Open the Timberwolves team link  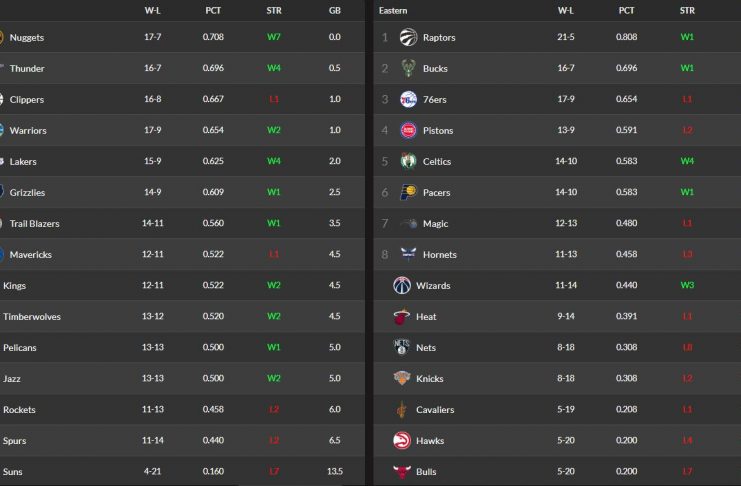[32, 317]
